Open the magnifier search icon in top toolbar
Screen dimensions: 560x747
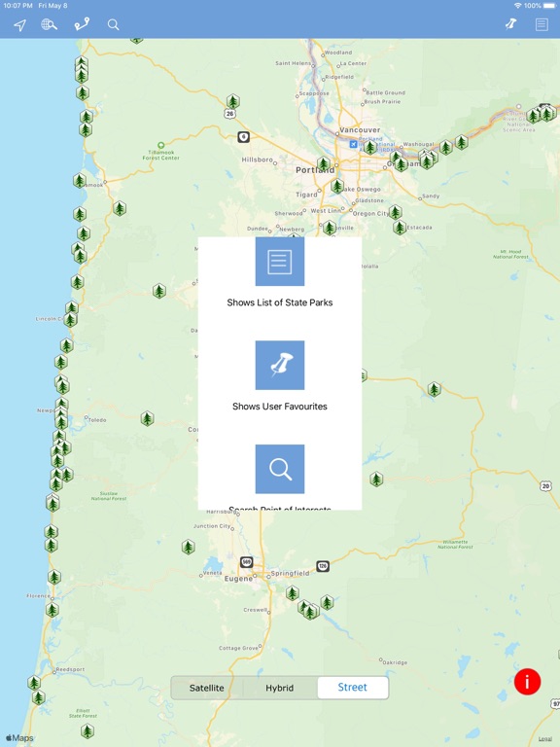coord(114,24)
